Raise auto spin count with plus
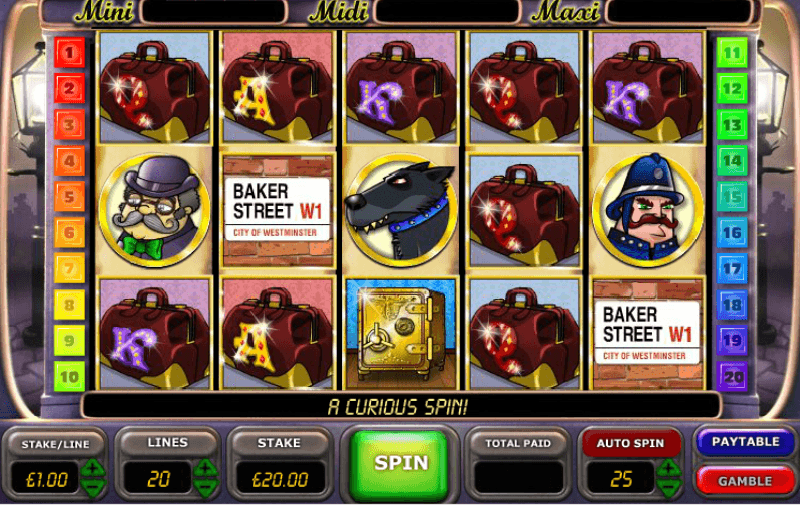This screenshot has width=800, height=505. (x=668, y=468)
